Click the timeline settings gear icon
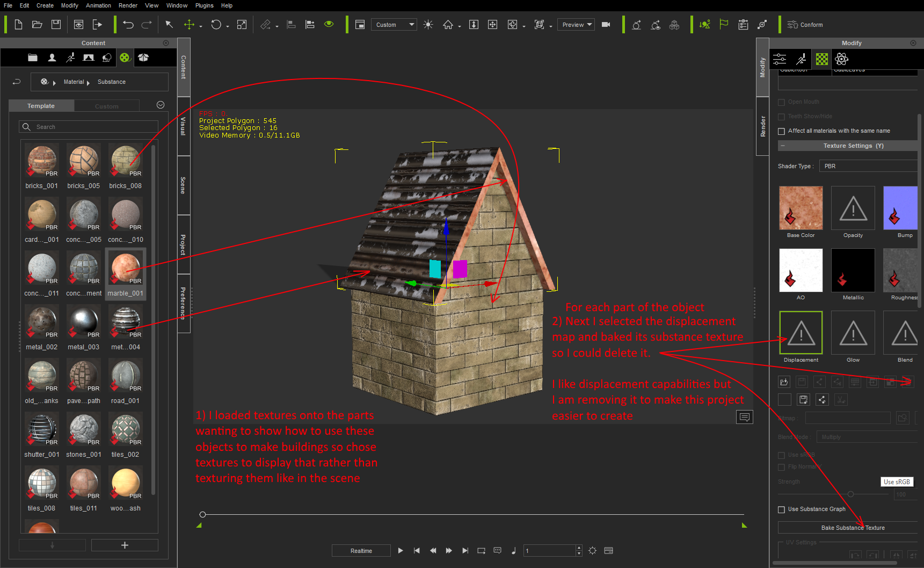Viewport: 924px width, 568px height. 592,550
